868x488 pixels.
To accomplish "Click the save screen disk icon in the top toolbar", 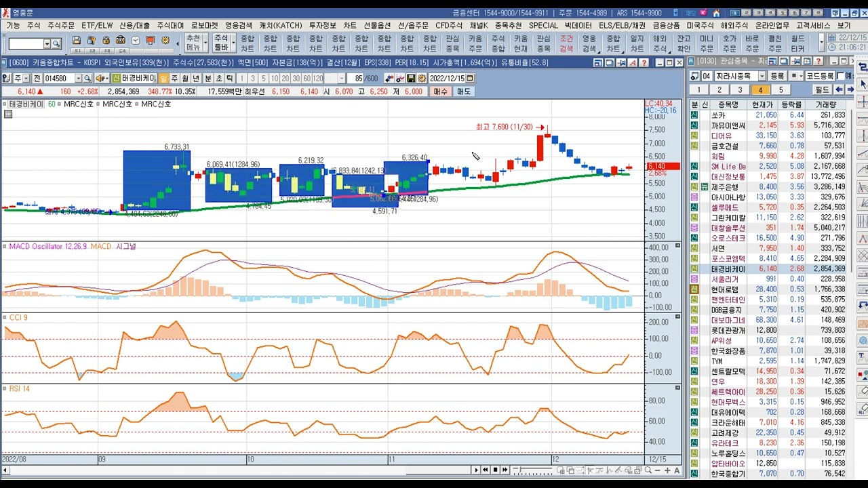I will (x=76, y=40).
